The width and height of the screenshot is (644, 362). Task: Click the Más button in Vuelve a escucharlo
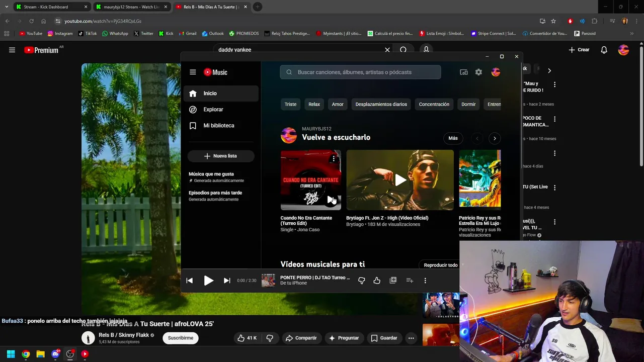[x=453, y=138]
